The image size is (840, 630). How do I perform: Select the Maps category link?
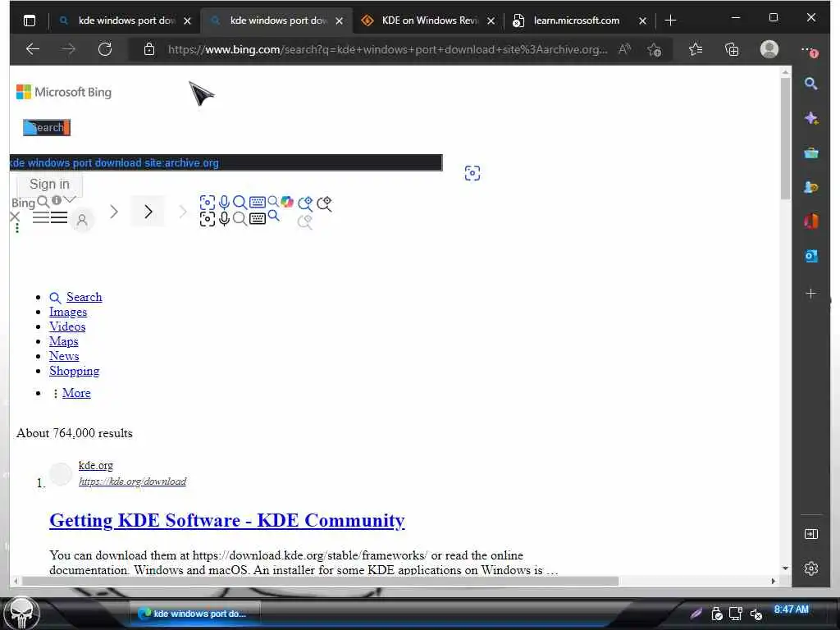(x=64, y=341)
